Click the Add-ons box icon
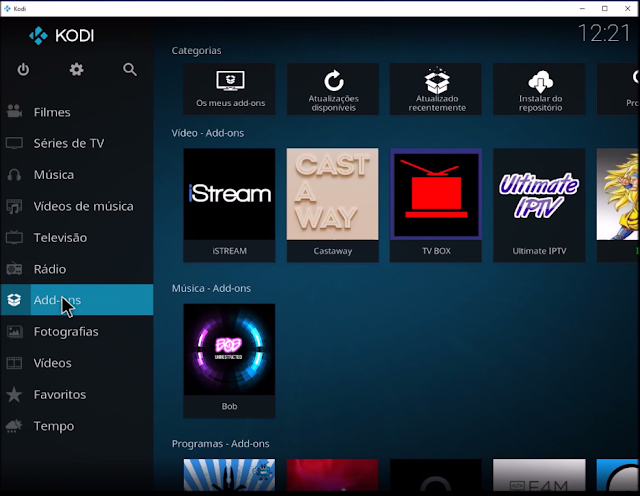Viewport: 640px width, 496px height. coord(14,300)
